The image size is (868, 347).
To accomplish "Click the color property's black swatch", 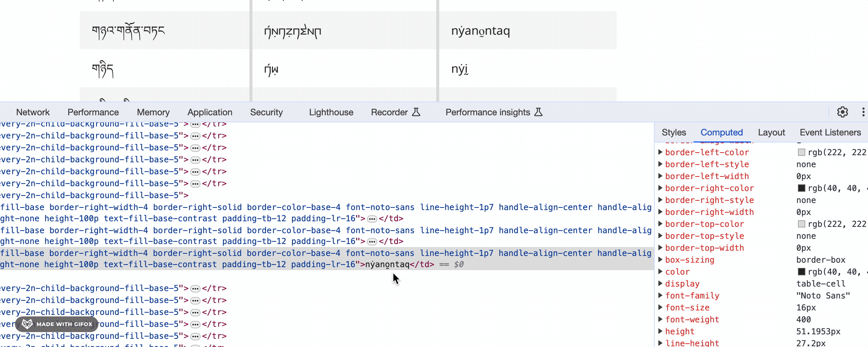I will (802, 272).
